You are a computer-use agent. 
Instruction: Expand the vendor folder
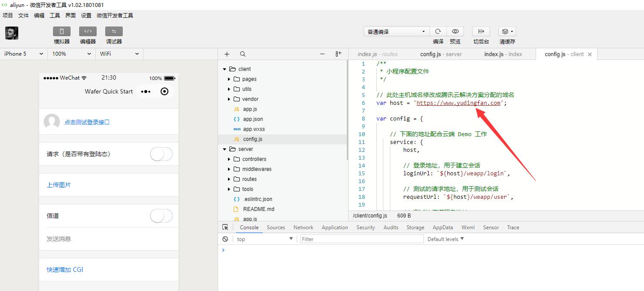(x=229, y=99)
